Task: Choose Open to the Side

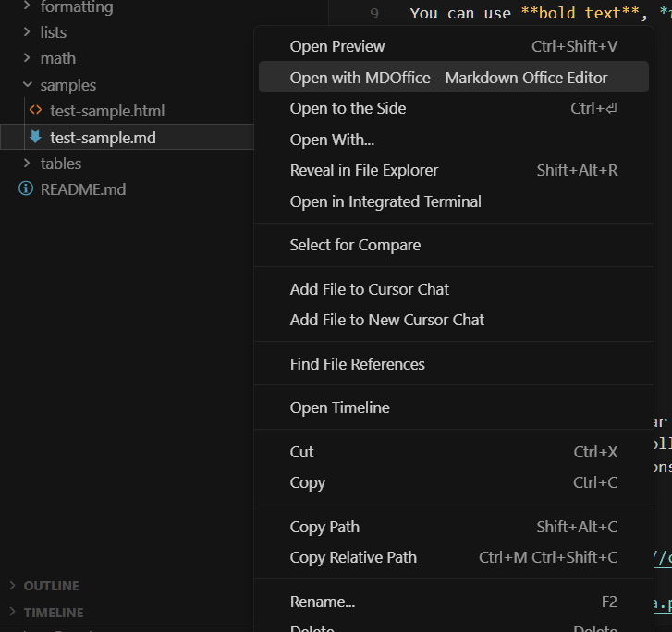Action: pyautogui.click(x=454, y=108)
